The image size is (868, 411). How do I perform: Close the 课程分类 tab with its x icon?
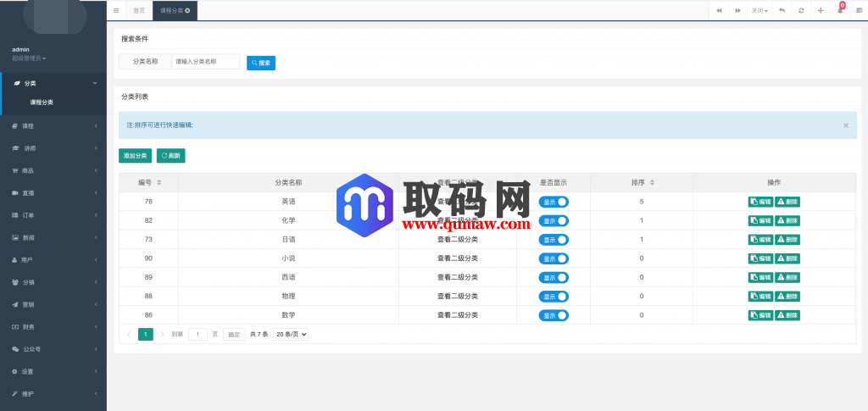[x=187, y=10]
